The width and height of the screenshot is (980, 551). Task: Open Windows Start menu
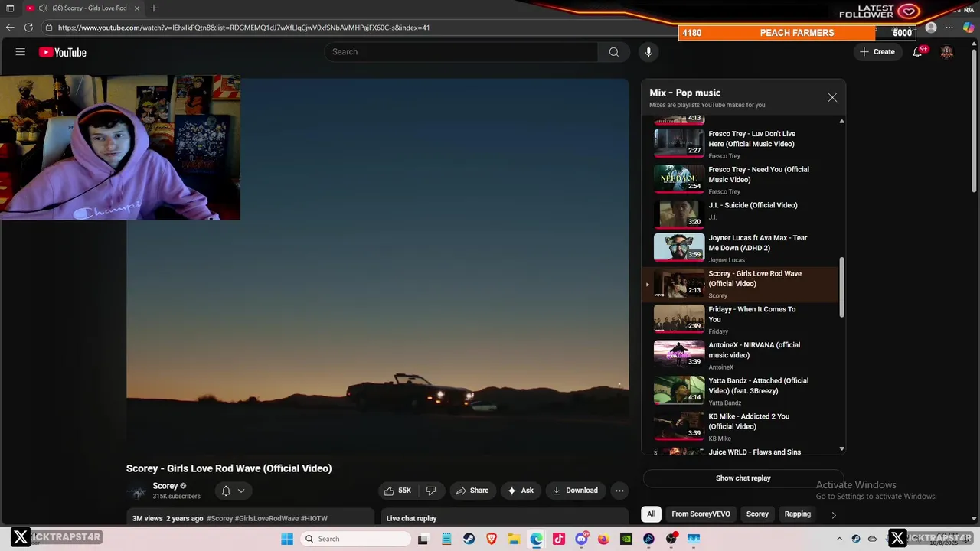tap(287, 539)
